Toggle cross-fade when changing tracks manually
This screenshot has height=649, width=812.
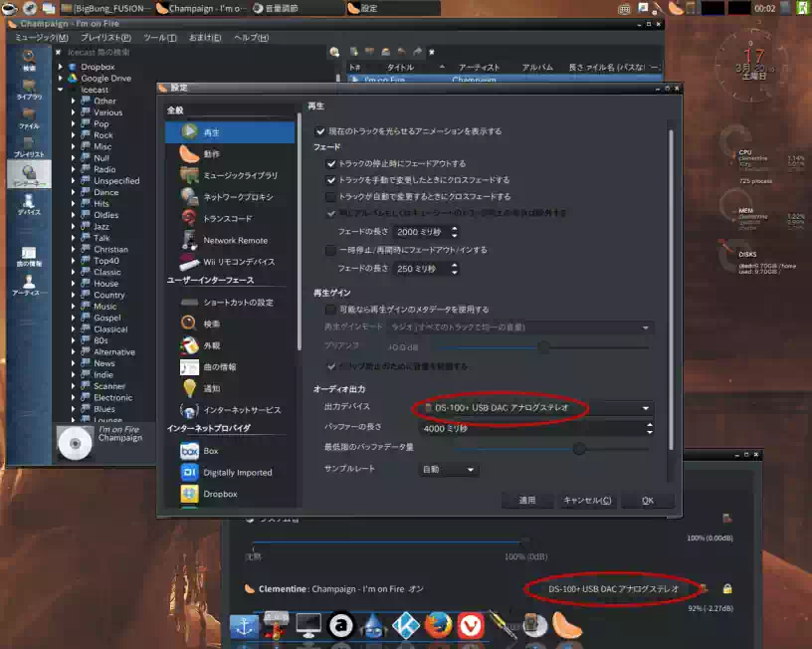[331, 180]
